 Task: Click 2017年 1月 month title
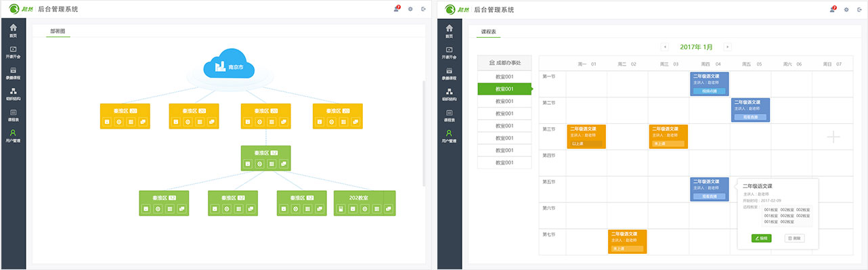click(696, 47)
